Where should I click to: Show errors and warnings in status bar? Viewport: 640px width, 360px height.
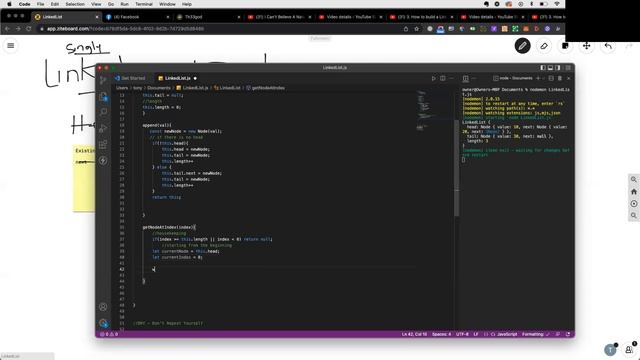(109, 334)
